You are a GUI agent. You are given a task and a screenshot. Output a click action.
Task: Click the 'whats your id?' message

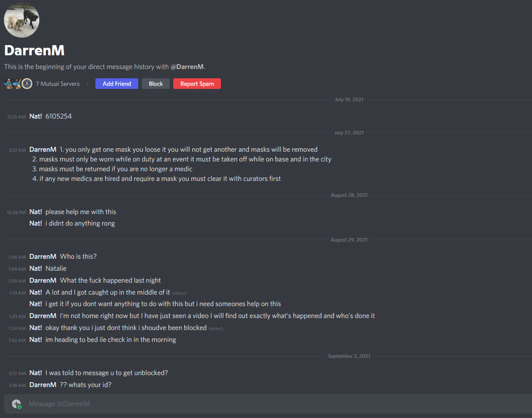[86, 385]
